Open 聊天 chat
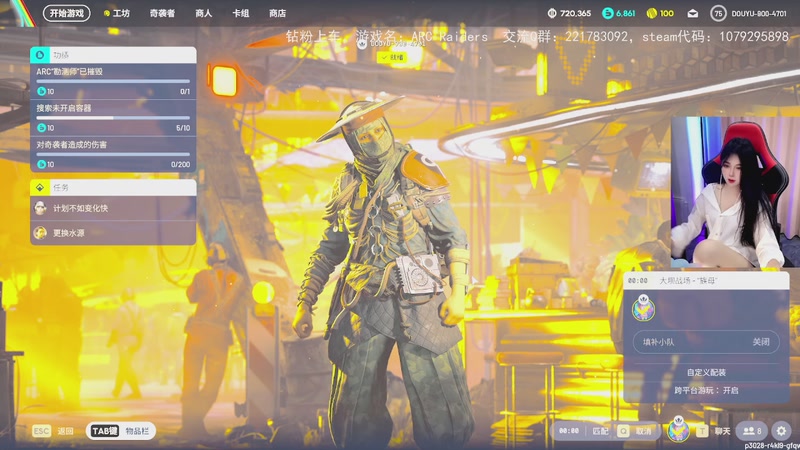This screenshot has height=450, width=800. [722, 431]
